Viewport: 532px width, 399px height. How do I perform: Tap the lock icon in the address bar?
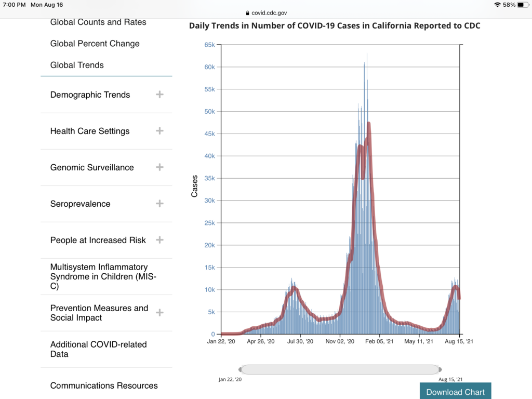point(247,13)
